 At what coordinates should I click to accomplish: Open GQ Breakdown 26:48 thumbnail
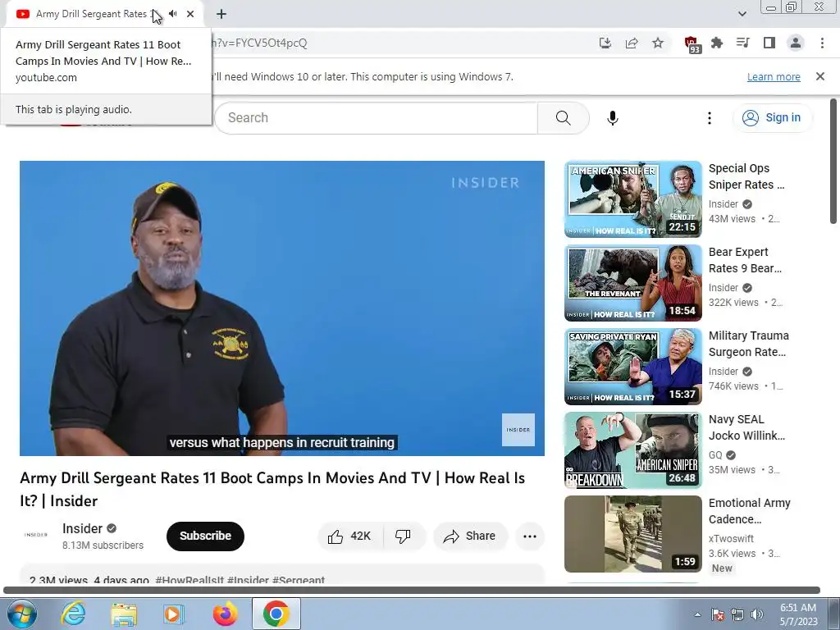click(632, 450)
